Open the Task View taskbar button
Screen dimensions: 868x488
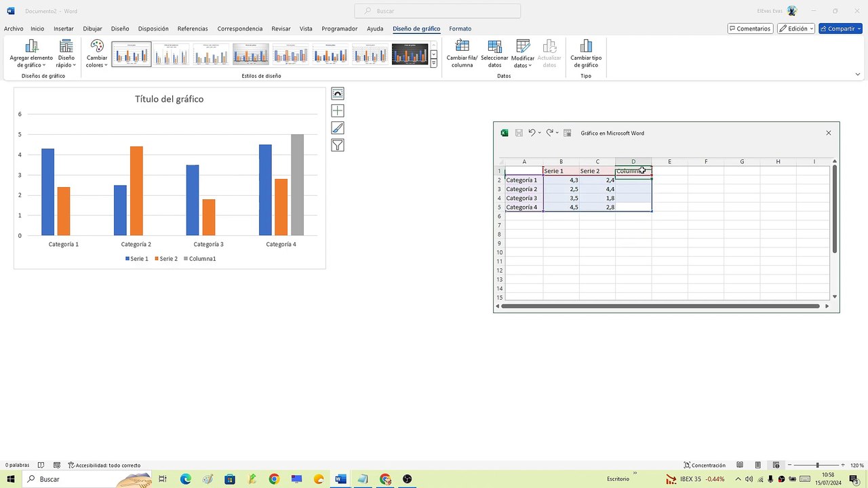pyautogui.click(x=163, y=479)
